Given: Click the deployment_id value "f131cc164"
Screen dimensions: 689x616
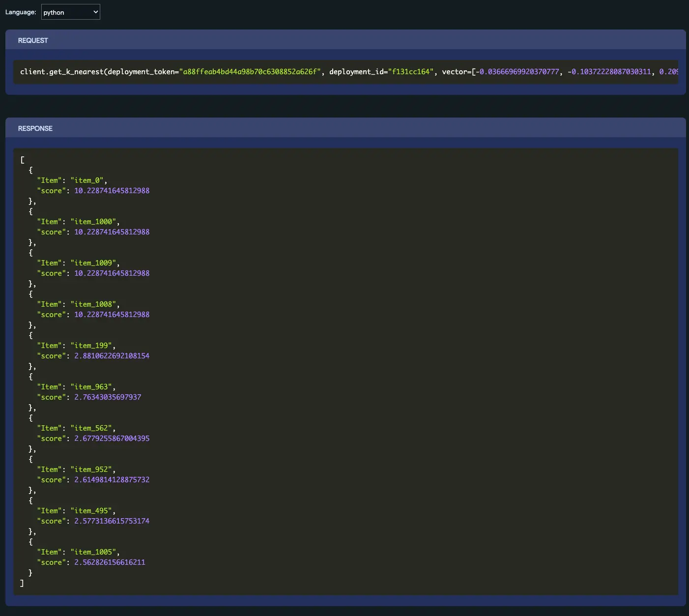Looking at the screenshot, I should tap(410, 72).
